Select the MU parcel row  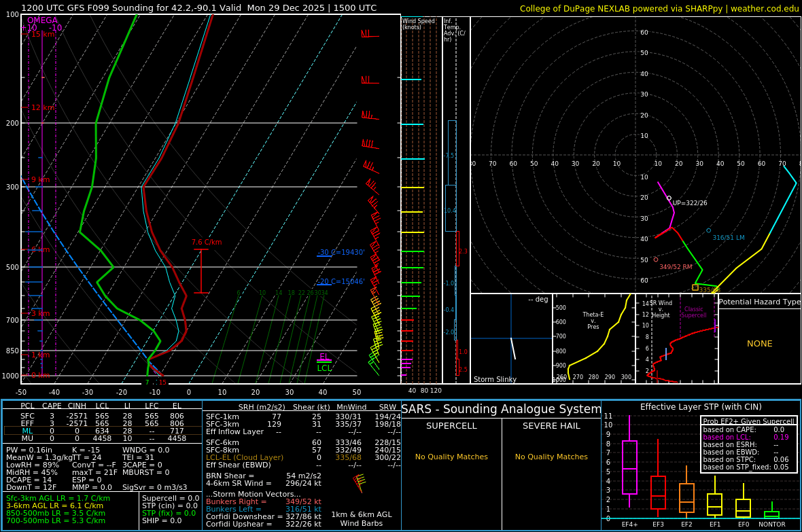click(x=103, y=438)
